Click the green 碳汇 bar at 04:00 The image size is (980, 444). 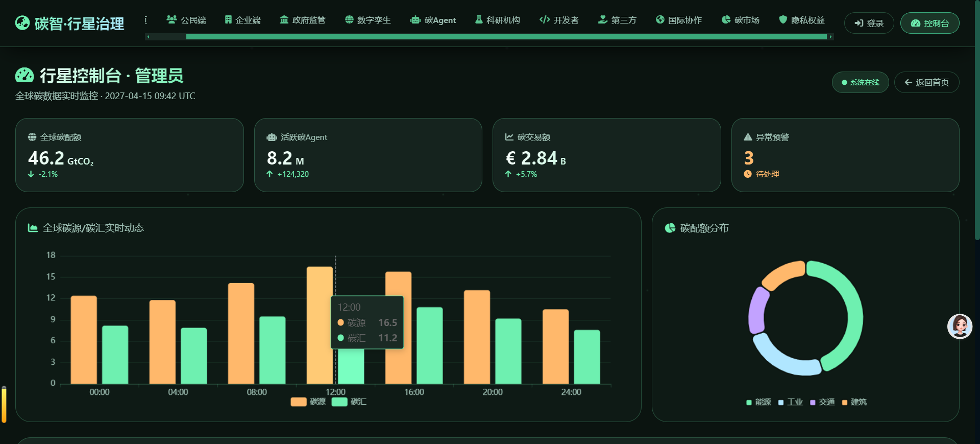194,356
